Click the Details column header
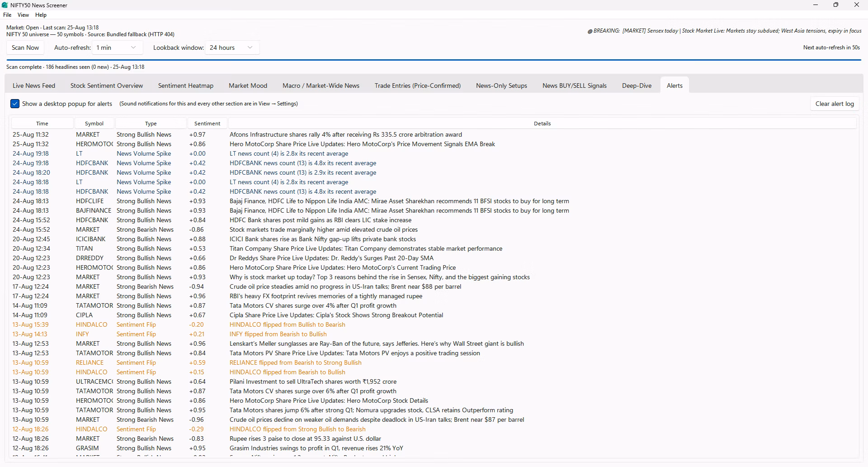Screen dimensions: 868x467 pyautogui.click(x=542, y=124)
